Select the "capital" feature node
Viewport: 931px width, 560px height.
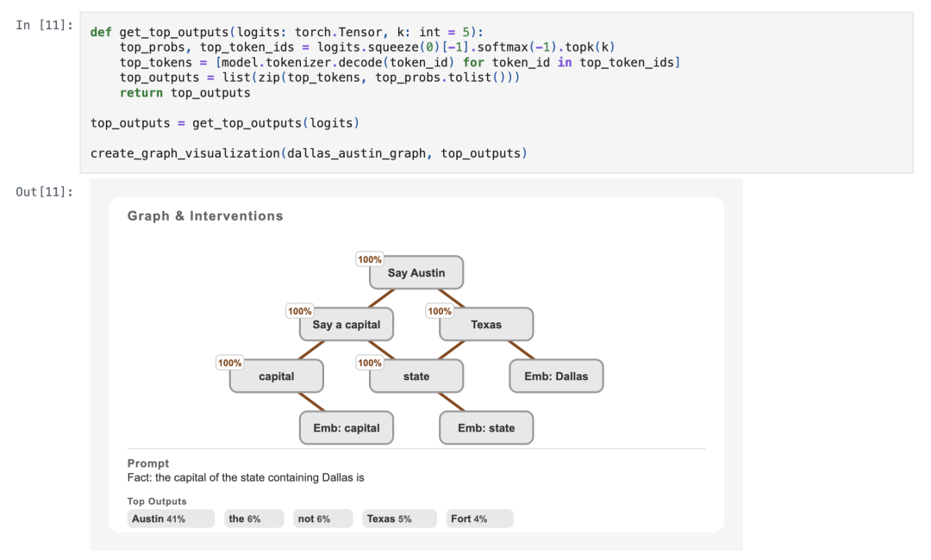pos(277,376)
